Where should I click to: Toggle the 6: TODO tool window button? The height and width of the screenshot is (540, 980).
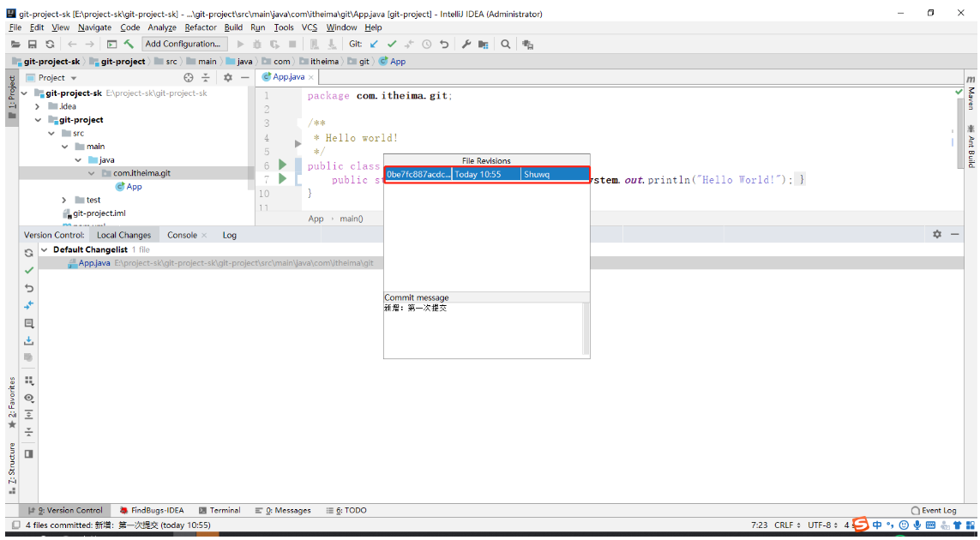click(x=347, y=511)
